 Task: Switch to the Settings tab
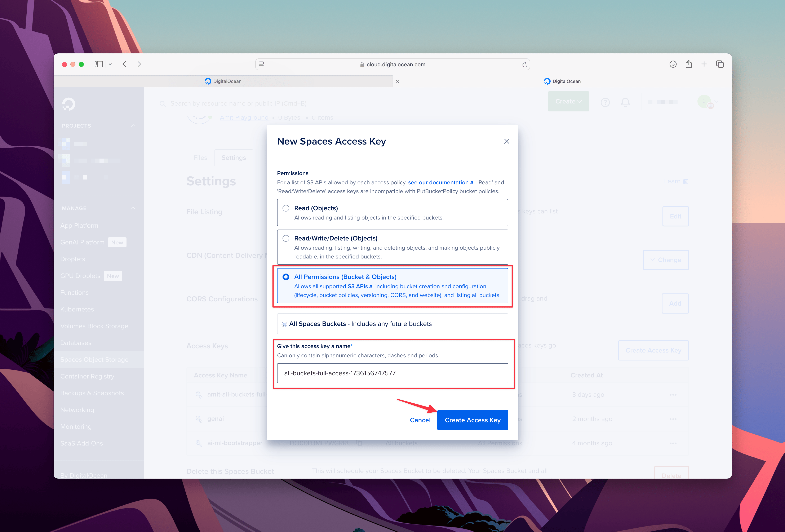234,158
